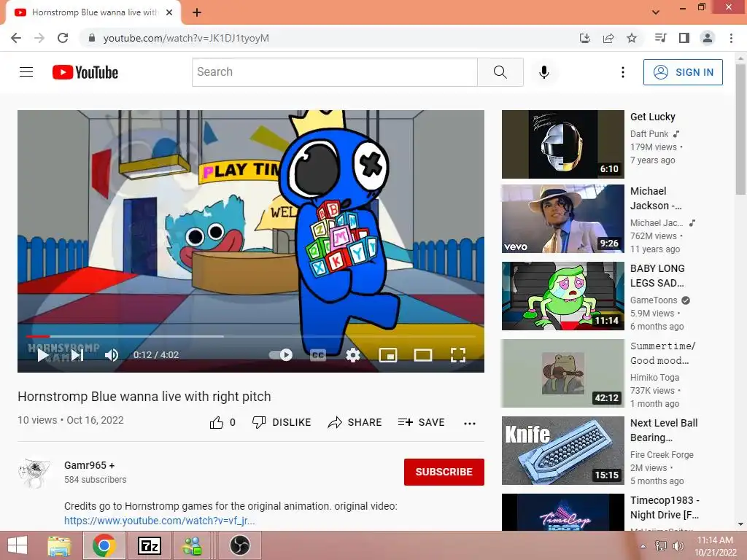Click Himiko Toga channel name

point(654,377)
